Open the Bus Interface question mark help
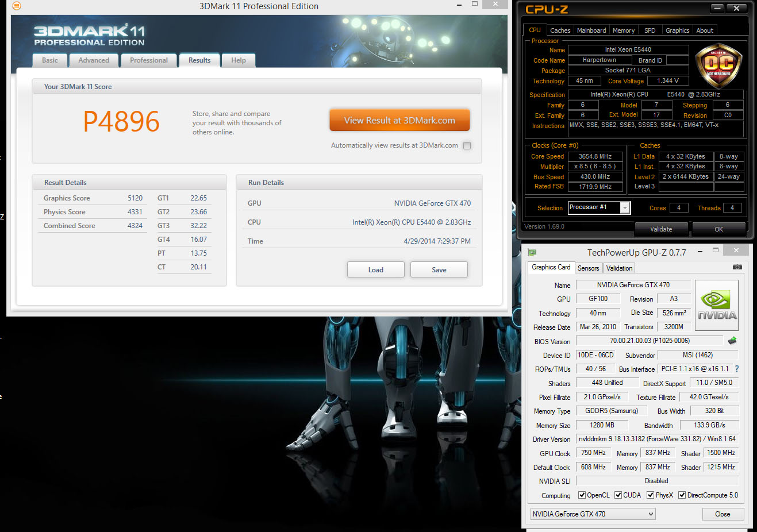 click(737, 369)
